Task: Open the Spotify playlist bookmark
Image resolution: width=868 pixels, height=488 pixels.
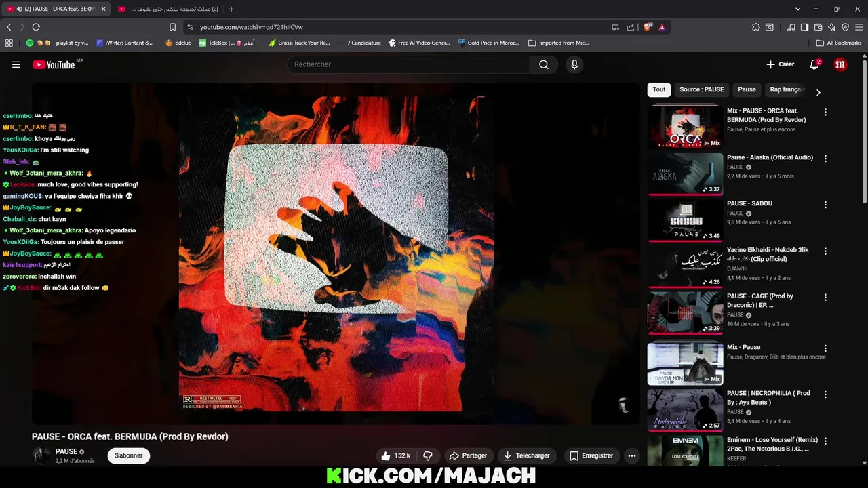Action: click(58, 43)
